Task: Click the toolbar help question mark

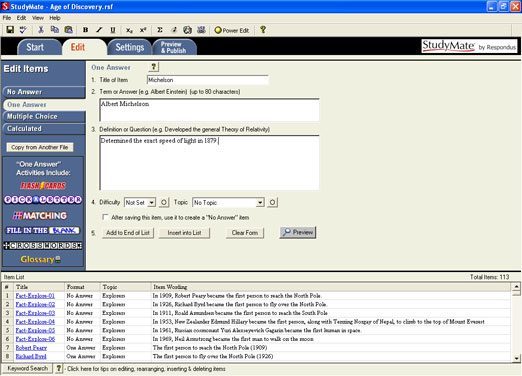Action: [263, 30]
